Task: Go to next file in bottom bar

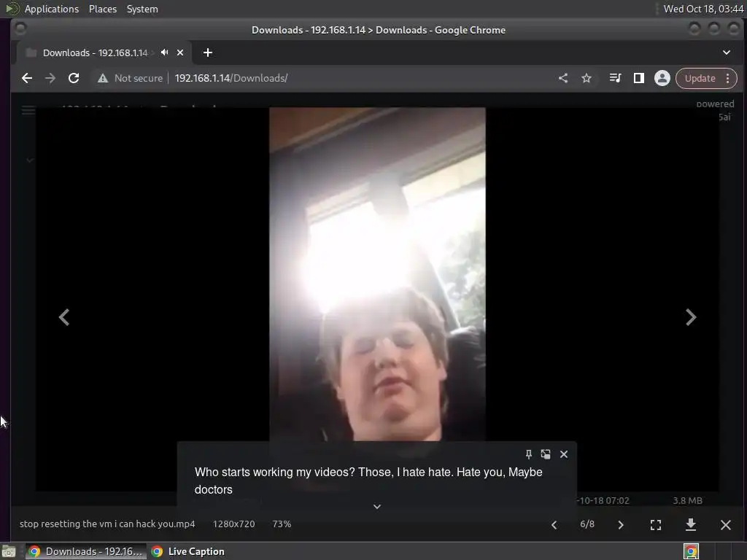Action: pyautogui.click(x=620, y=525)
